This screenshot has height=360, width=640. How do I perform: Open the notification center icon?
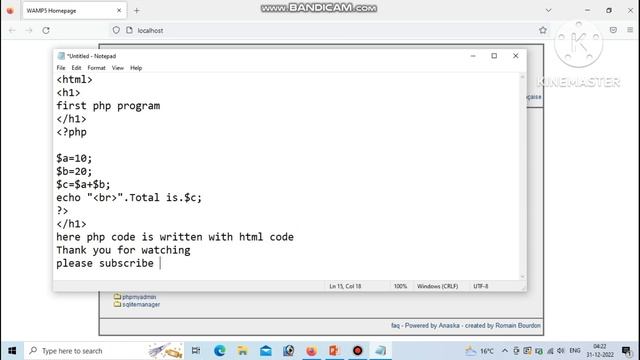pos(626,351)
